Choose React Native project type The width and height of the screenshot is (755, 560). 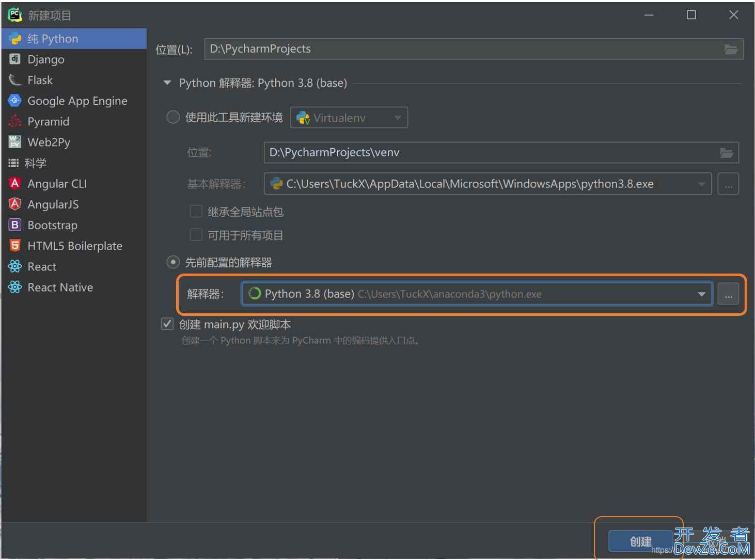pyautogui.click(x=74, y=287)
